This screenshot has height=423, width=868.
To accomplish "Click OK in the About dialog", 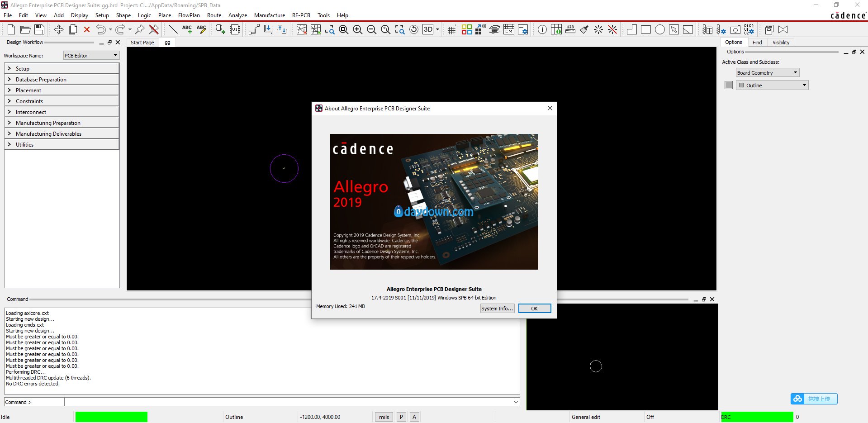I will (535, 309).
